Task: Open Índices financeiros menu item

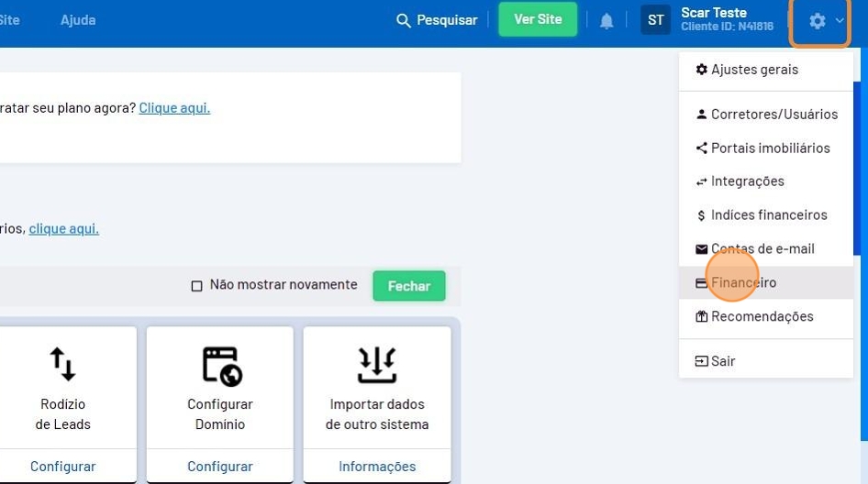Action: pyautogui.click(x=768, y=215)
